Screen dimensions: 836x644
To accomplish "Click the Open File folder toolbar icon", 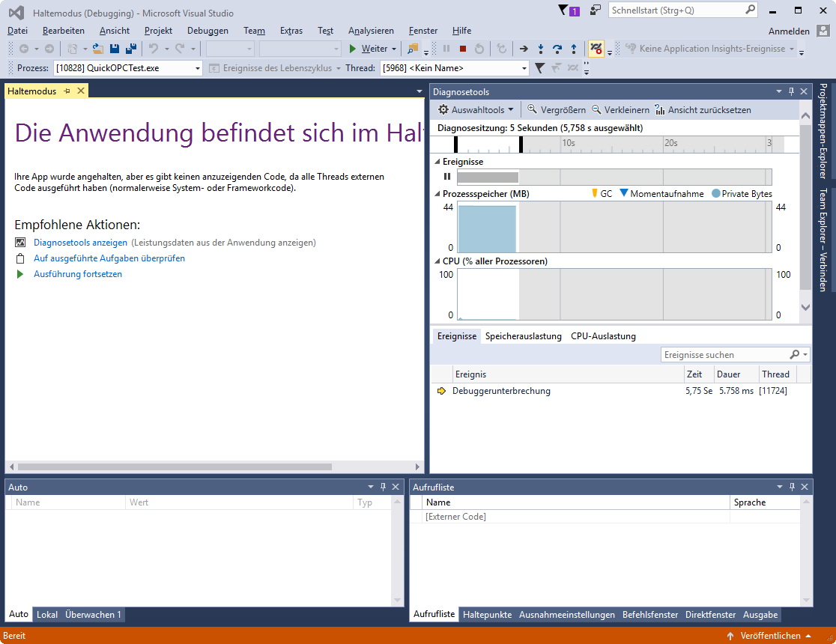I will [x=98, y=49].
